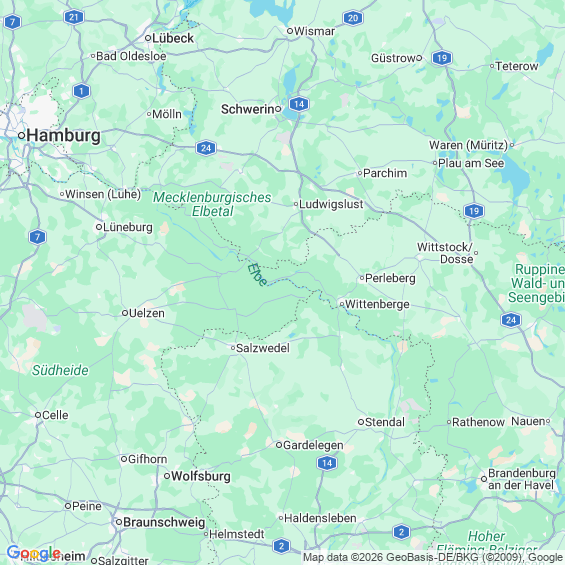Viewport: 565px width, 565px height.
Task: Click the Salzwedel town marker
Action: tap(233, 348)
